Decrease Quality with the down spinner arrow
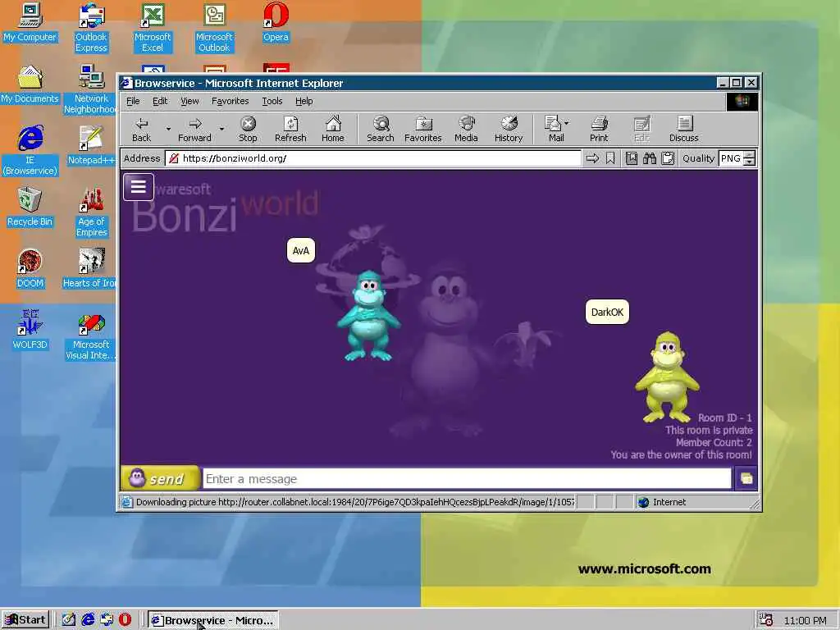This screenshot has height=630, width=840. pos(750,162)
